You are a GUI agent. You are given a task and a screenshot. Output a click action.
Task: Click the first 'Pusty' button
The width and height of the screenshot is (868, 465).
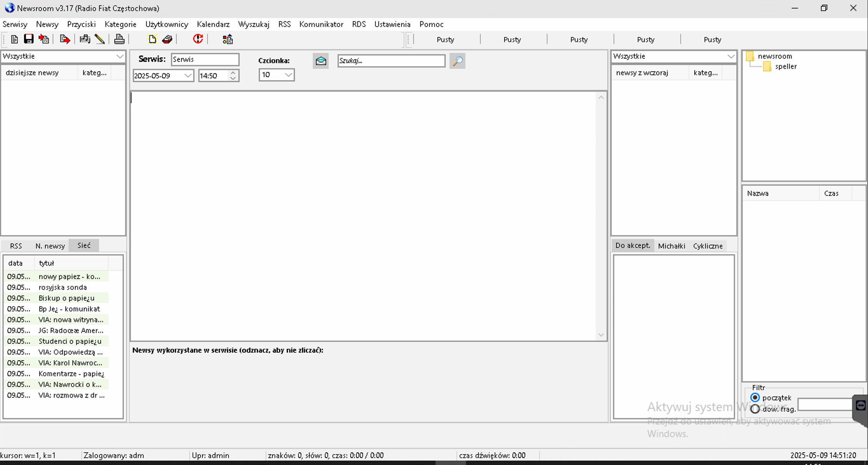445,40
